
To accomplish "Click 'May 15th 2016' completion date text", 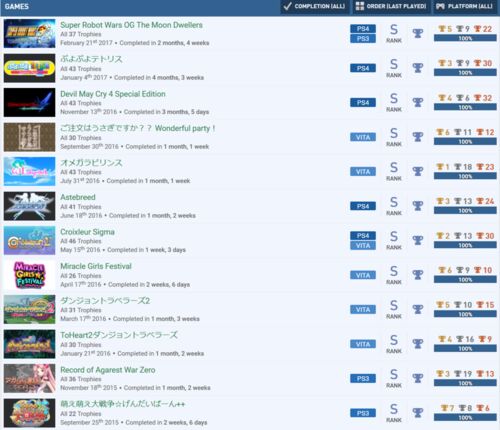I will (x=80, y=250).
